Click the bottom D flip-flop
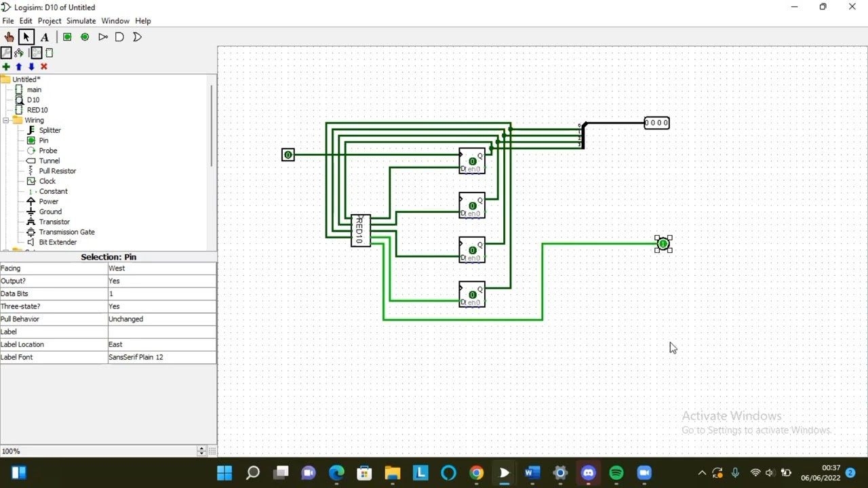Image resolution: width=868 pixels, height=488 pixels. (x=472, y=294)
